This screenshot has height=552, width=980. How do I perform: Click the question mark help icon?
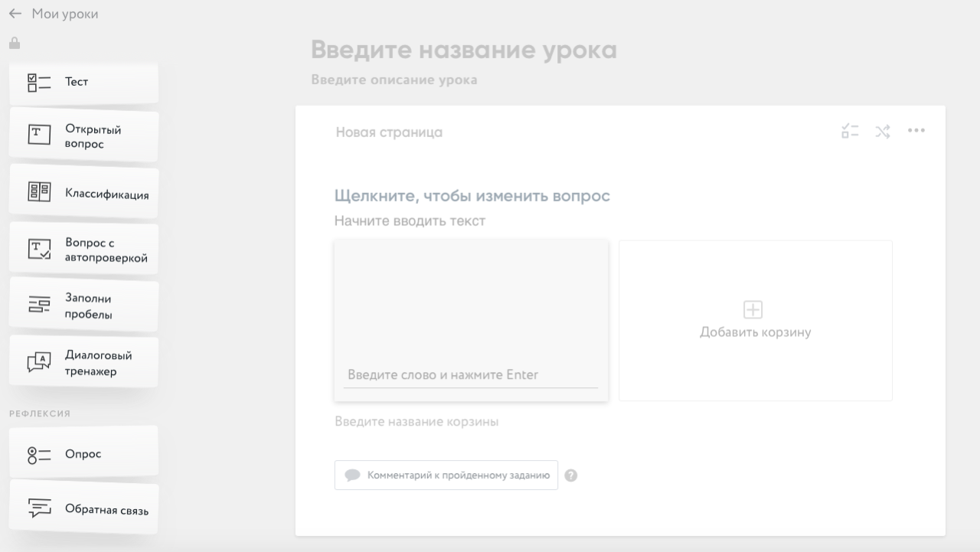tap(571, 475)
